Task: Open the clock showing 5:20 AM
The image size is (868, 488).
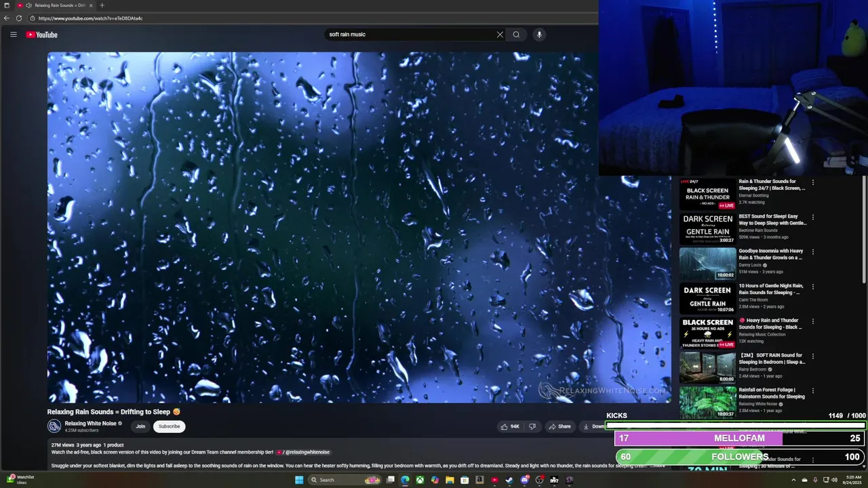Action: [x=852, y=480]
